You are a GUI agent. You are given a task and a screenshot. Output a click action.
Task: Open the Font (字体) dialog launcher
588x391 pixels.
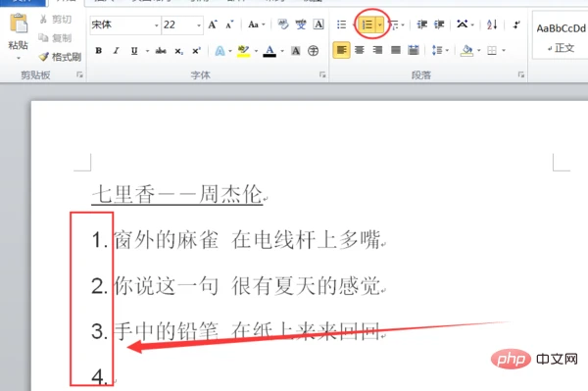coord(322,75)
